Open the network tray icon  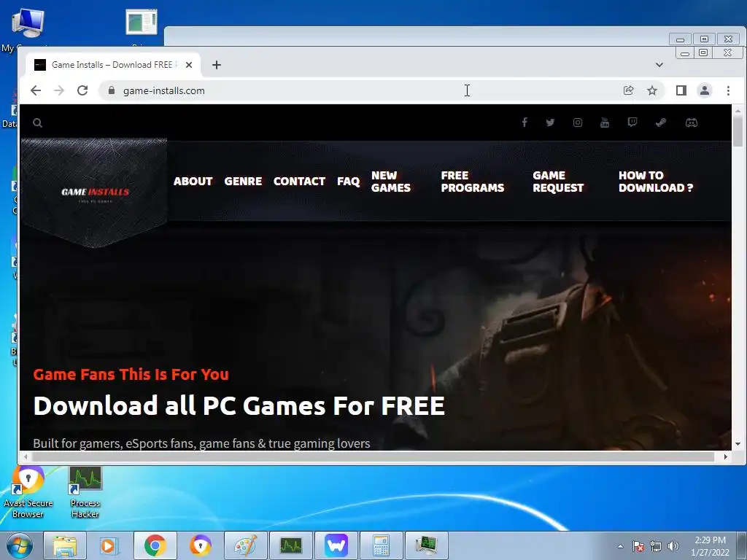pos(656,546)
